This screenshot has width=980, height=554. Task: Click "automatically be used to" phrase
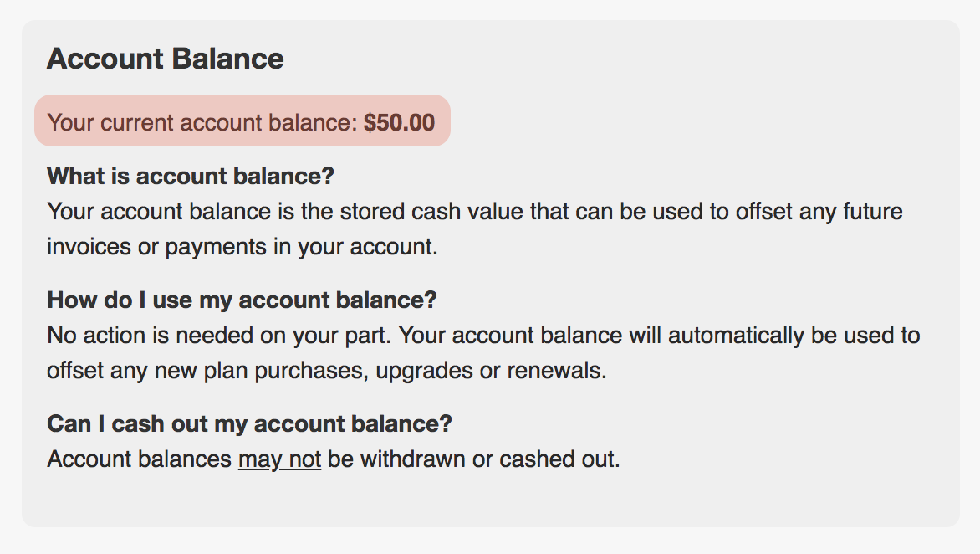pos(794,336)
